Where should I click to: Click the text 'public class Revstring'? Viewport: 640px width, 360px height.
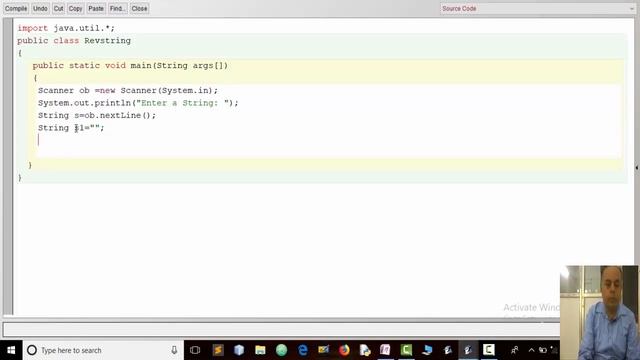(74, 41)
